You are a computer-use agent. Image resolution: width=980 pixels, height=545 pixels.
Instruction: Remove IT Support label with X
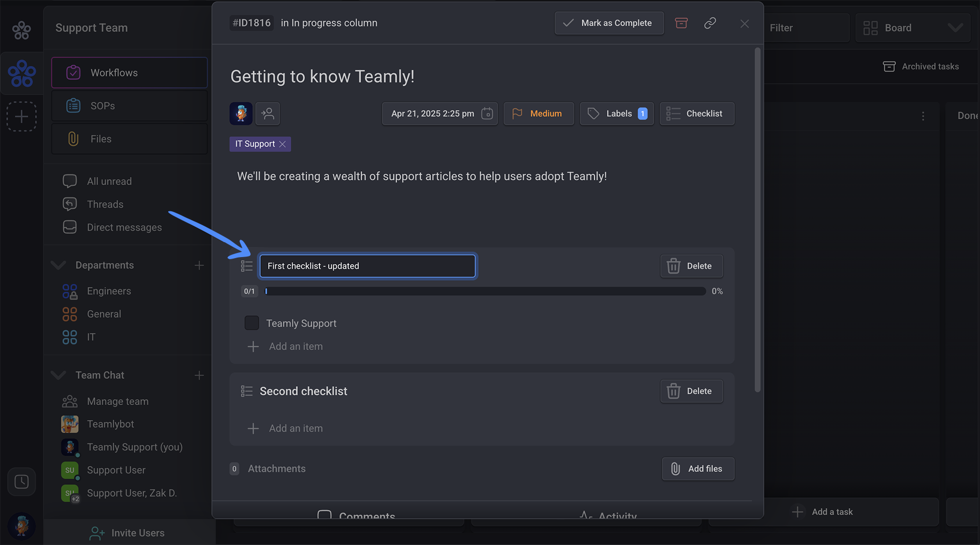tap(282, 144)
